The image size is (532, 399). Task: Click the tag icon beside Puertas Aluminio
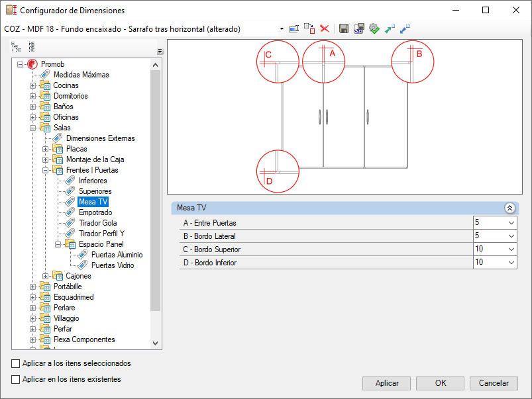[x=82, y=255]
